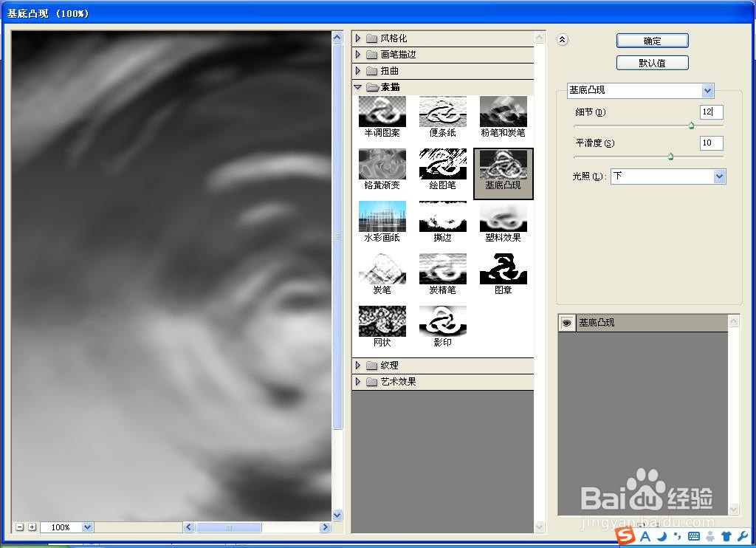Screen dimensions: 756x548
Task: Pick the 影印 filter thumbnail
Action: (x=443, y=321)
